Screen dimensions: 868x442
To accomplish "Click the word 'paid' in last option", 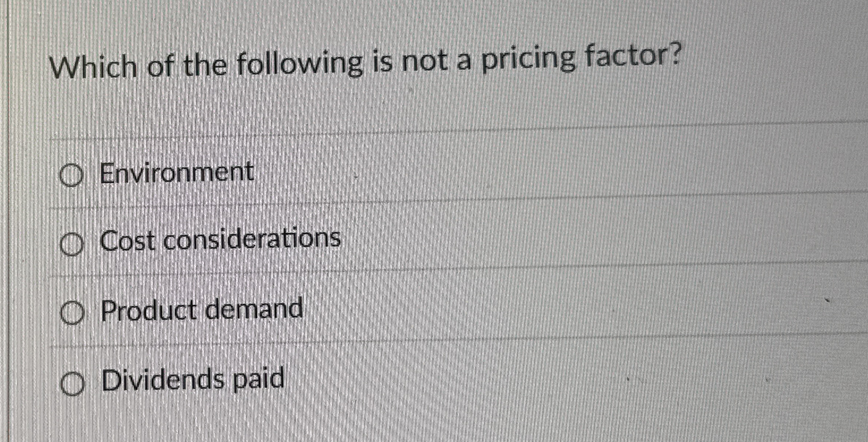I will [x=259, y=379].
